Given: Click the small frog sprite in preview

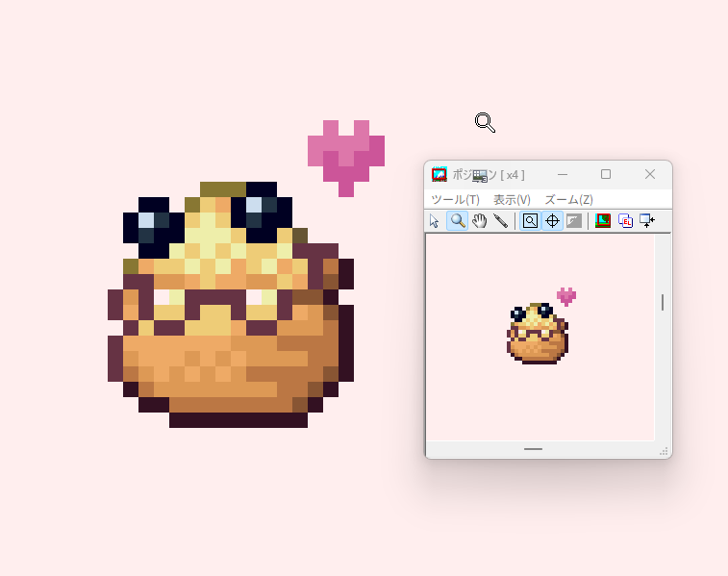Looking at the screenshot, I should (538, 334).
